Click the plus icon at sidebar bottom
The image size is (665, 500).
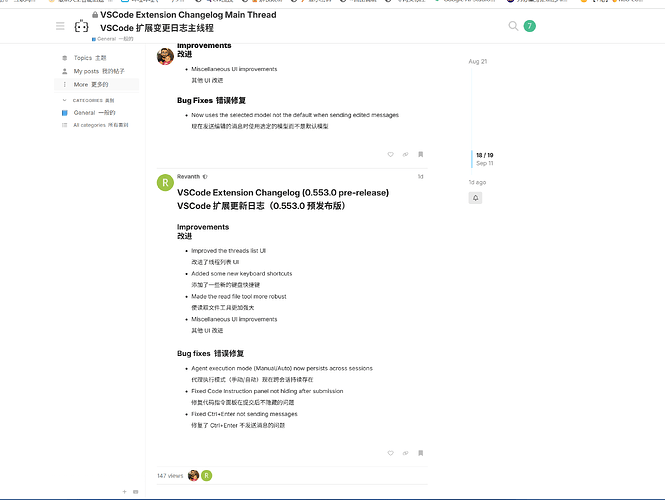[124, 492]
